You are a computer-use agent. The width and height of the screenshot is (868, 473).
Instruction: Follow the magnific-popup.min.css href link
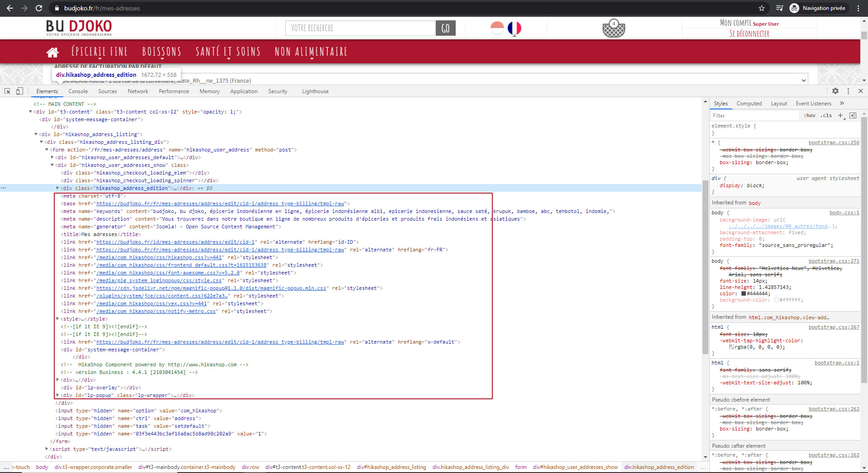coord(211,288)
